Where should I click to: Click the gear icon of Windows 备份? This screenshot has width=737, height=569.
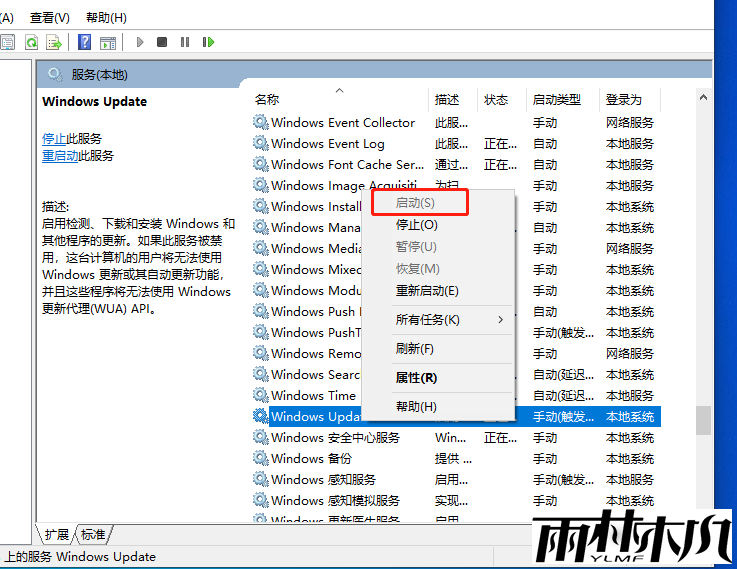coord(260,458)
